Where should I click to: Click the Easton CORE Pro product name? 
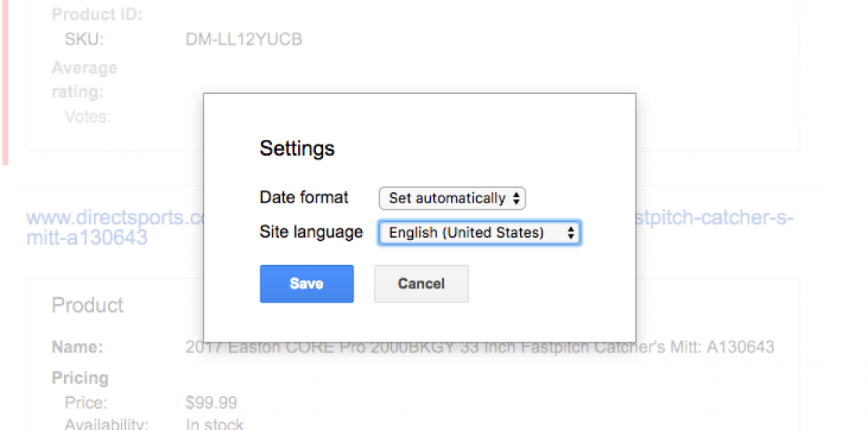pyautogui.click(x=479, y=347)
